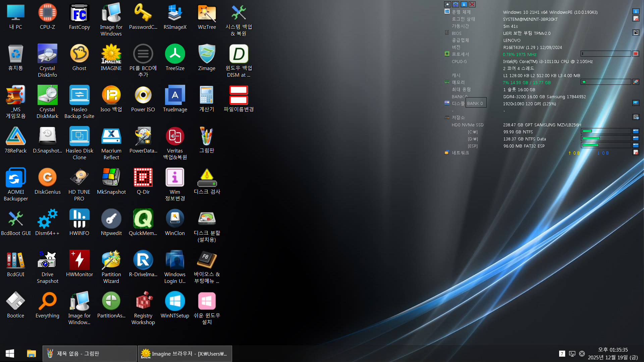Click the refresh button in the info widget
Image resolution: width=644 pixels, height=362 pixels.
(x=455, y=4)
